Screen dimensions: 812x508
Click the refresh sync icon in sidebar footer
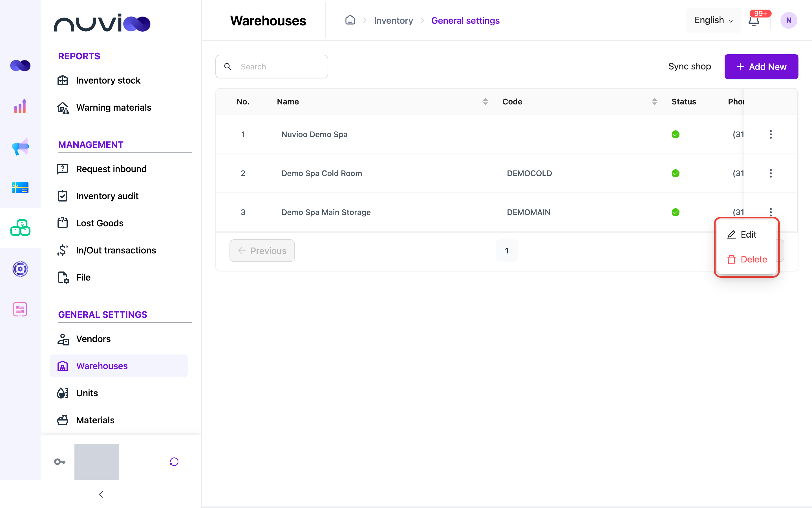174,462
